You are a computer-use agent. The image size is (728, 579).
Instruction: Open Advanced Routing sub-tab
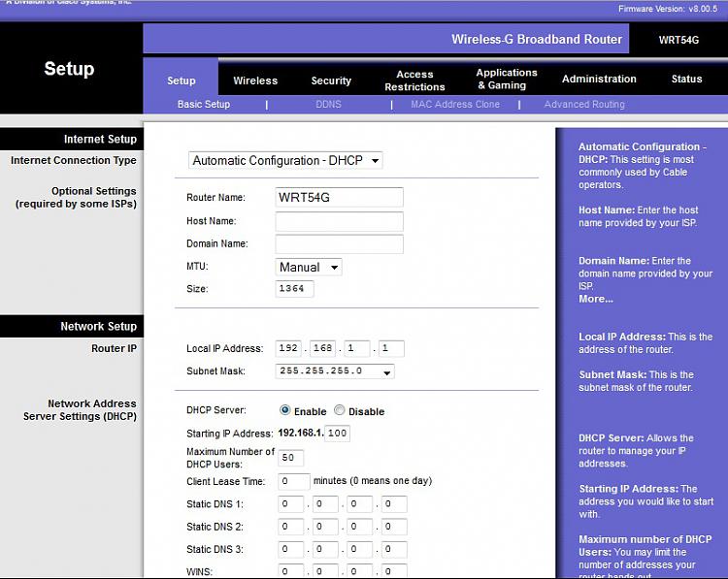coord(584,105)
